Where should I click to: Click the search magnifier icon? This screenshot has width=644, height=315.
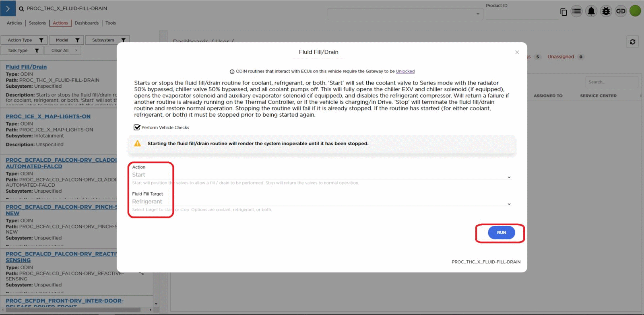click(x=21, y=9)
